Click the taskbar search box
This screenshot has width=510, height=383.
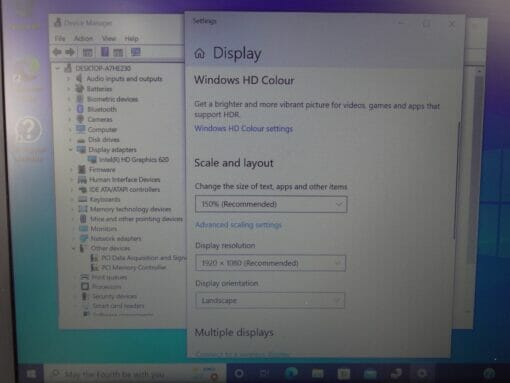coord(136,374)
